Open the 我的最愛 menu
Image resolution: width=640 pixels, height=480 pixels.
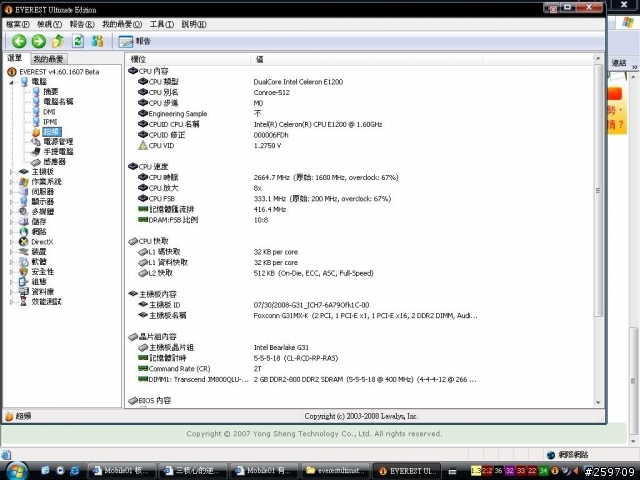point(122,24)
